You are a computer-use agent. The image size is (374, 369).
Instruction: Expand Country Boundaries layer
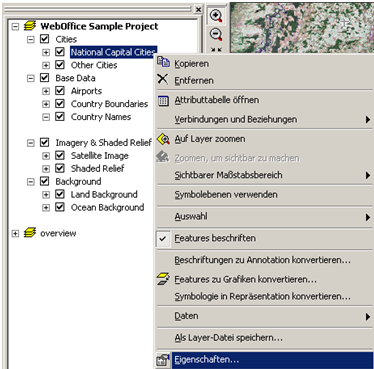click(46, 104)
